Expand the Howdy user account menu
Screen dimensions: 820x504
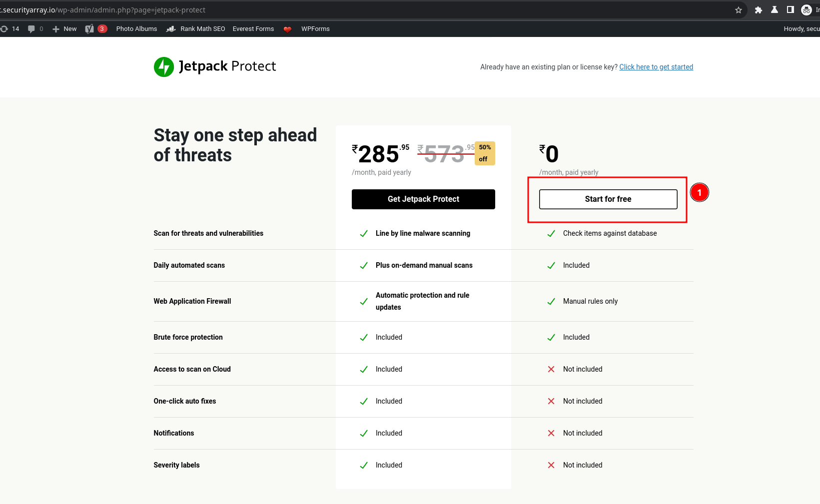[x=801, y=29]
